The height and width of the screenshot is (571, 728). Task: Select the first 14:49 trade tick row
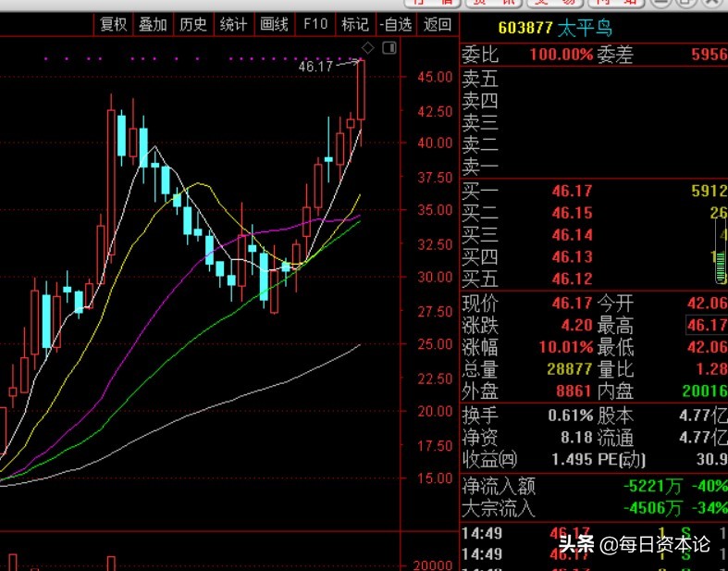click(592, 534)
